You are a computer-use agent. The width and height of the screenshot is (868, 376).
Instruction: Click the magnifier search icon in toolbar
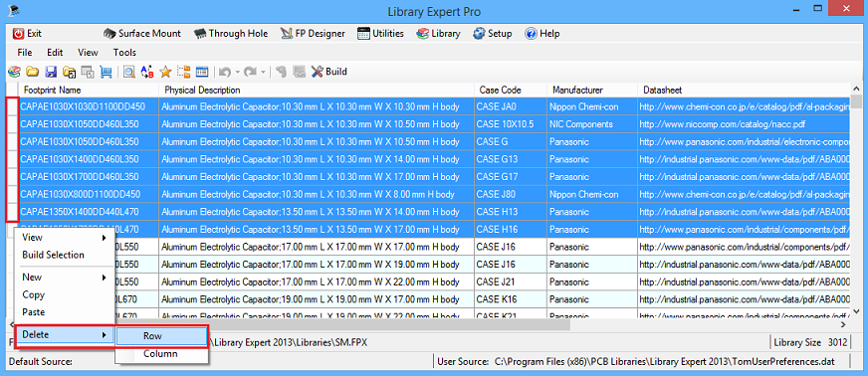pyautogui.click(x=129, y=72)
